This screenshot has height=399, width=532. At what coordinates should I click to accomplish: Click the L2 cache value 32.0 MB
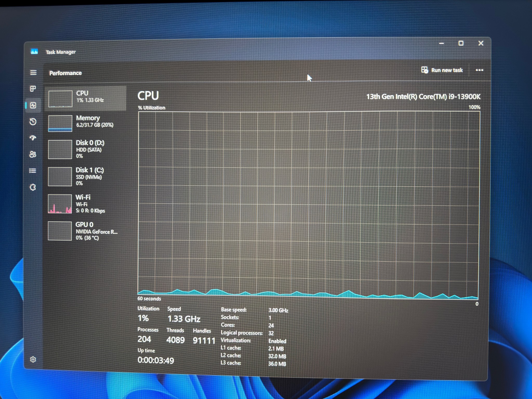pyautogui.click(x=277, y=356)
